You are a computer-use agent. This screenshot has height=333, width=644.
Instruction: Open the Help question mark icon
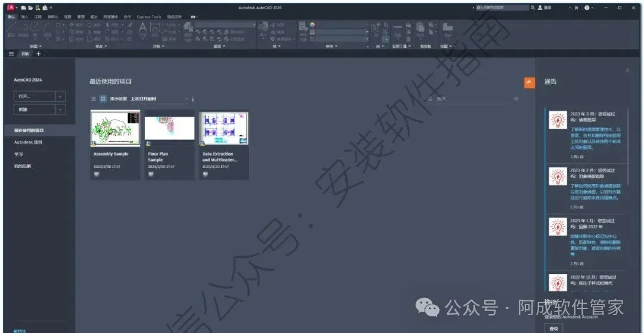click(x=587, y=7)
